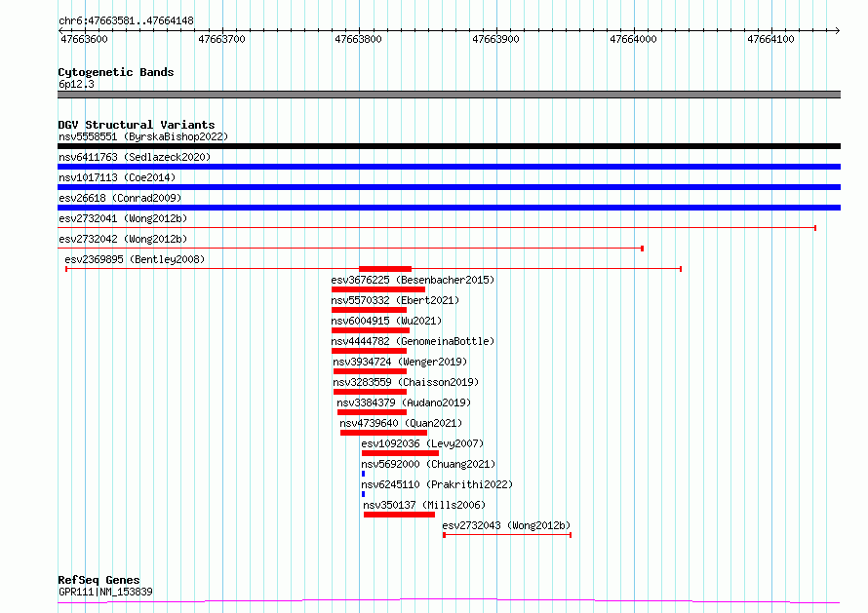
Task: Click the esv26618 (Conrad2009) variant label
Action: [x=120, y=198]
